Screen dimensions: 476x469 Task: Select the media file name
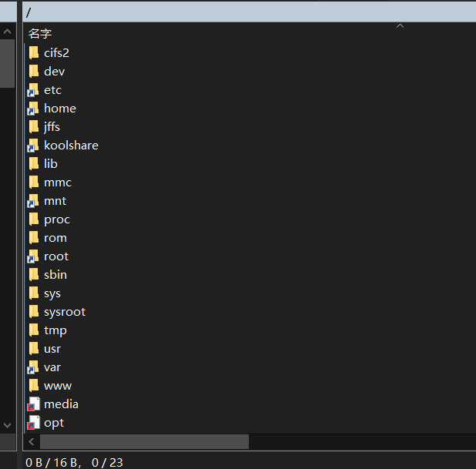click(x=62, y=404)
